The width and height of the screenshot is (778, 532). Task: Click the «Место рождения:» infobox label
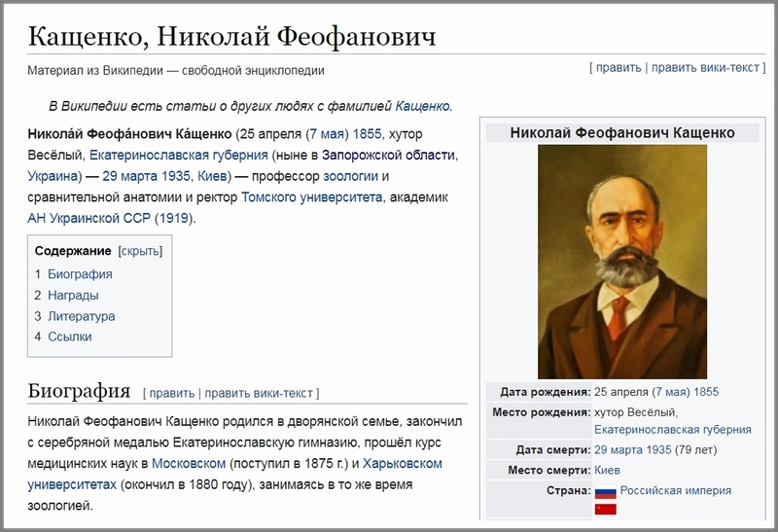pyautogui.click(x=542, y=412)
